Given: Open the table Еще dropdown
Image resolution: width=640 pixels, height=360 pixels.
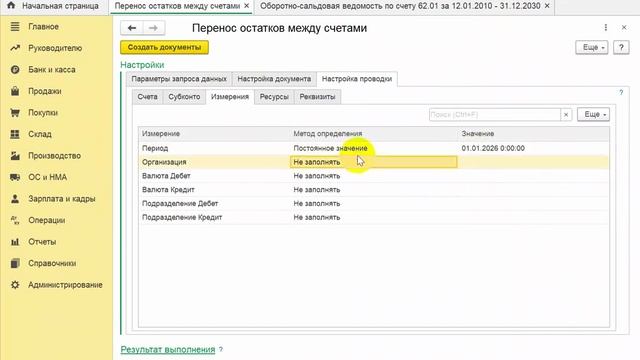Looking at the screenshot, I should tap(593, 115).
